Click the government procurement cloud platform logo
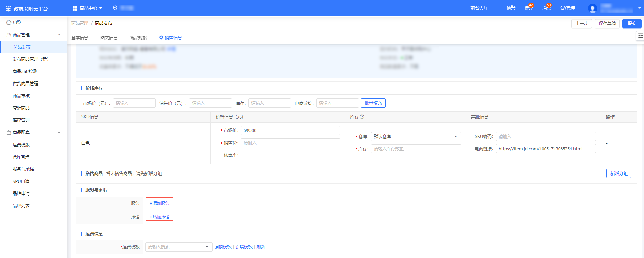Viewport: 644px width, 258px height. point(27,8)
